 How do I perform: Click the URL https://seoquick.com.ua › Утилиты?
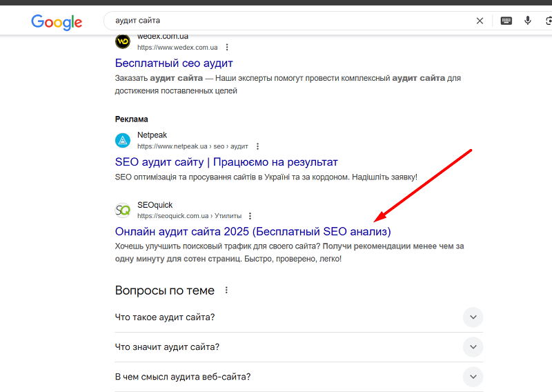click(x=189, y=216)
